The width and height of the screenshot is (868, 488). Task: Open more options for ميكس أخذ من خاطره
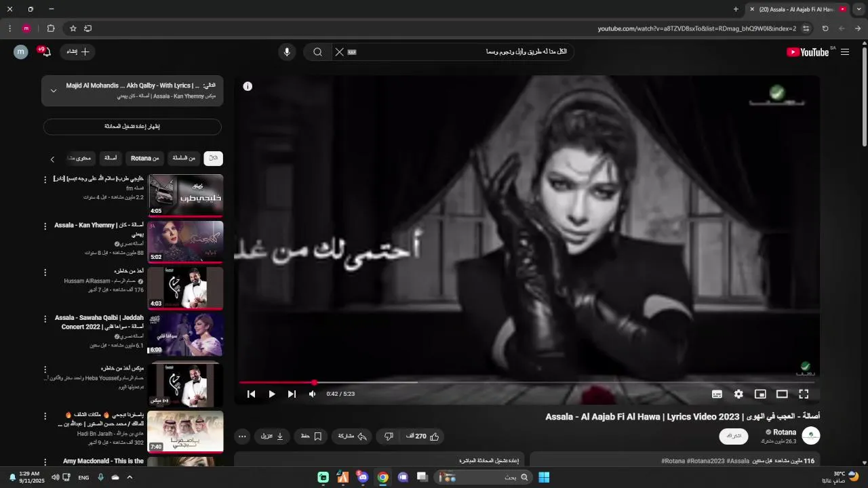click(x=45, y=369)
